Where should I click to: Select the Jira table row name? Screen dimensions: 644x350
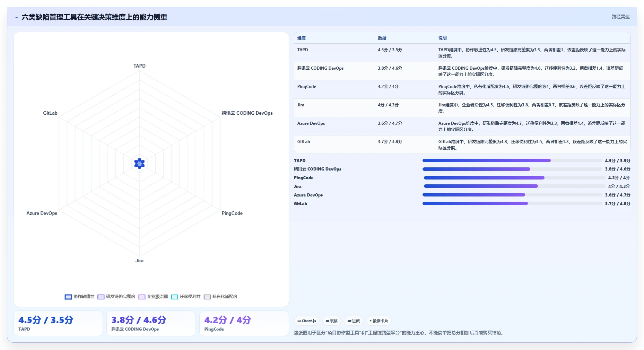301,105
